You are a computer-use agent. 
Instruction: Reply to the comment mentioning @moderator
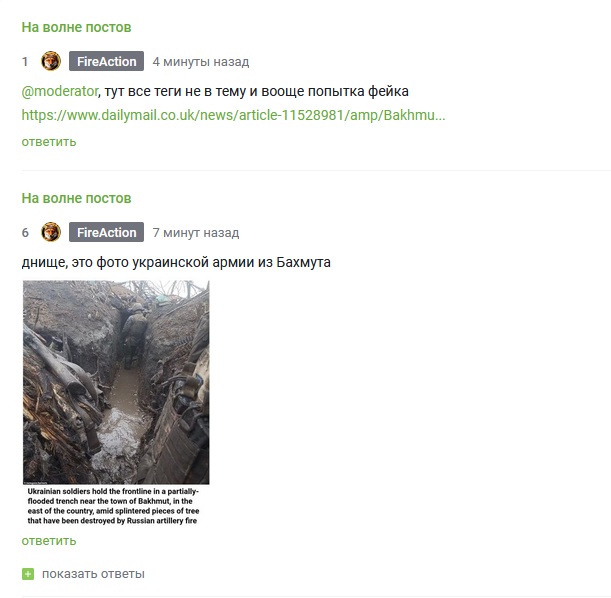pos(49,142)
